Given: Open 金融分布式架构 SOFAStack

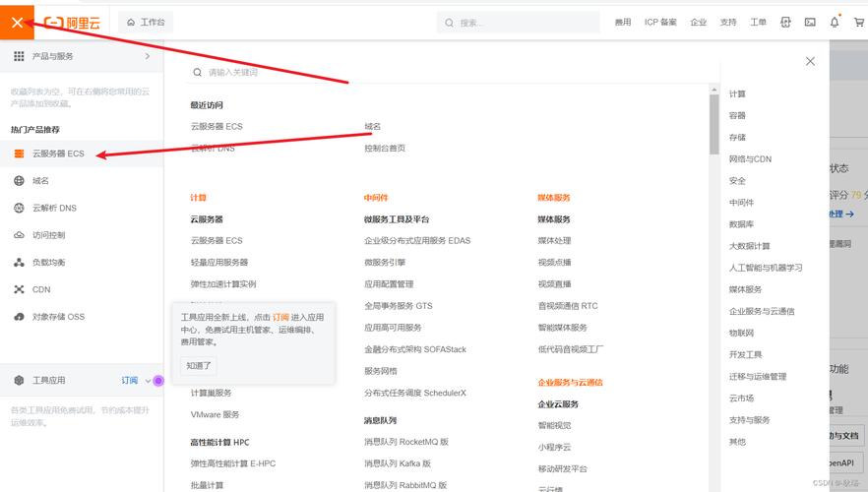Looking at the screenshot, I should pyautogui.click(x=415, y=349).
